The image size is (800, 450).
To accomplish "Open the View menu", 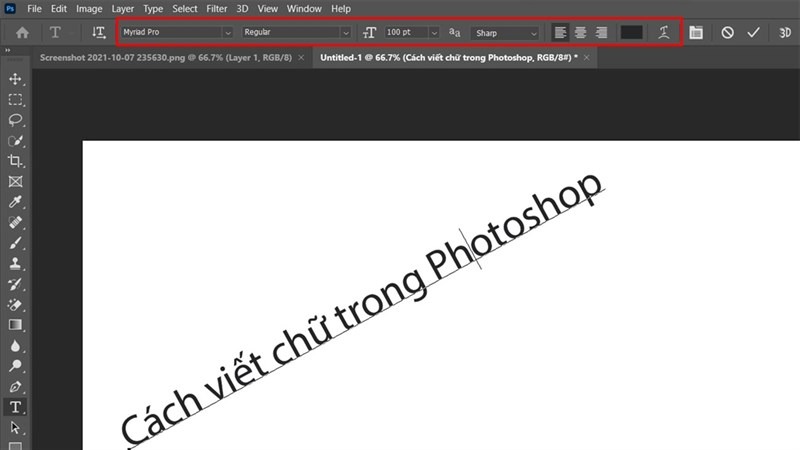I will pyautogui.click(x=267, y=9).
